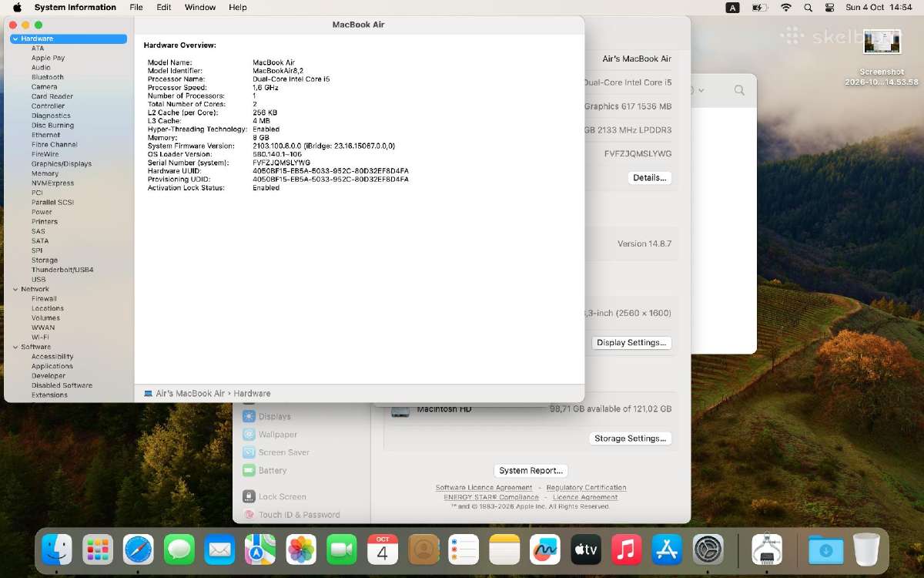Click Air's MacBook Air in path bar
Image resolution: width=924 pixels, height=578 pixels.
(x=190, y=393)
